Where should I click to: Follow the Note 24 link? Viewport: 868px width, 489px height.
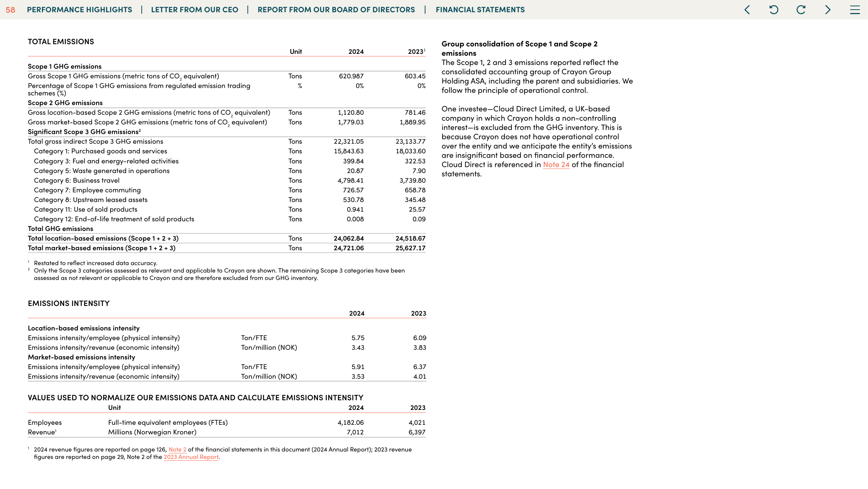[x=556, y=164]
